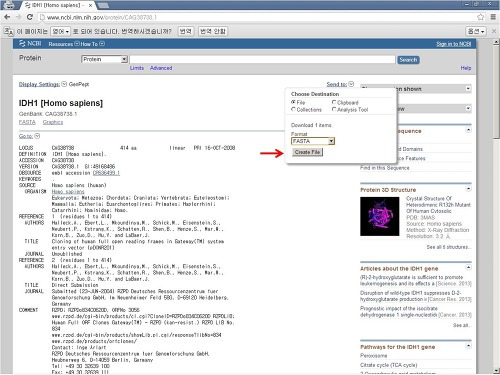Close the IDH1 [Homo sapiens] tab
Image resolution: width=500 pixels, height=375 pixels.
click(x=90, y=5)
